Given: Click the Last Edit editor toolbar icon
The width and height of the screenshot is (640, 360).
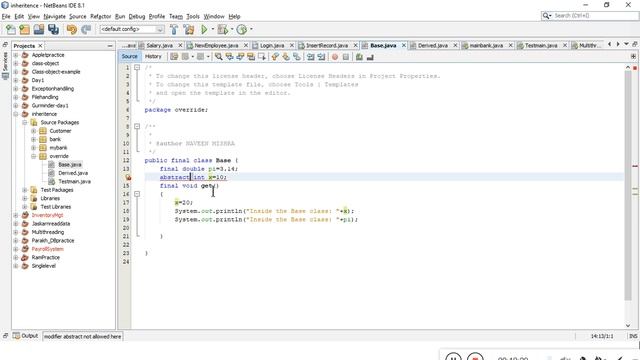Looking at the screenshot, I should click(x=174, y=57).
